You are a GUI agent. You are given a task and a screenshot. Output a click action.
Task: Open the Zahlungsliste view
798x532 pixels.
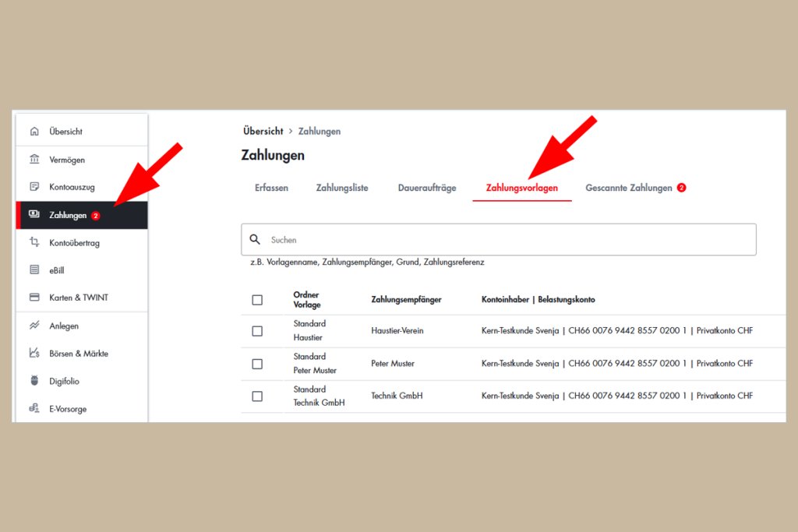coord(342,188)
